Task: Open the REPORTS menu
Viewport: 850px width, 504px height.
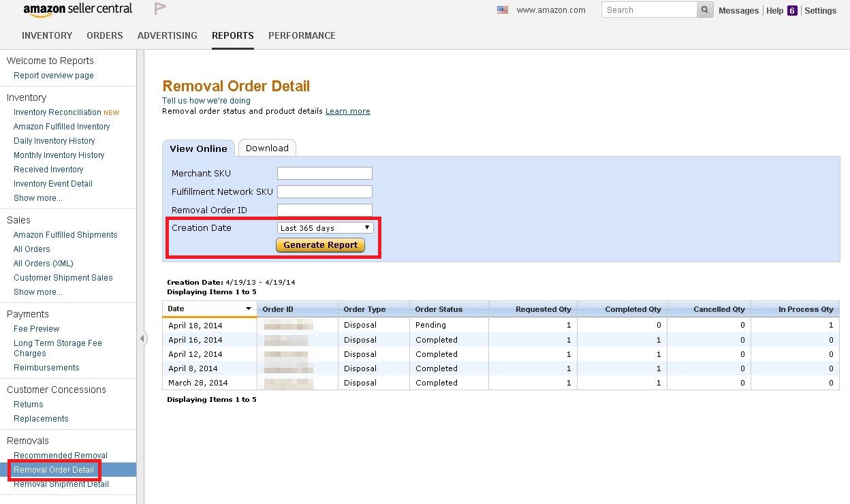Action: (233, 35)
